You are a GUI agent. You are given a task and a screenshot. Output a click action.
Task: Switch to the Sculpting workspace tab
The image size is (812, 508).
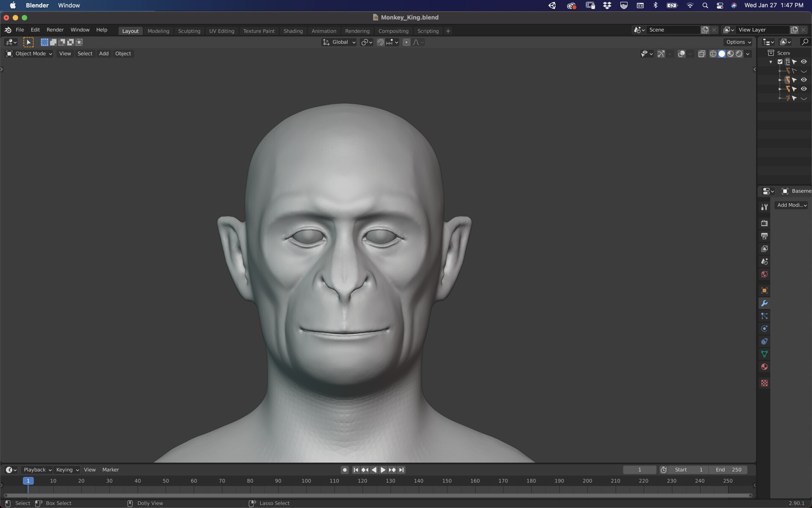click(x=189, y=30)
